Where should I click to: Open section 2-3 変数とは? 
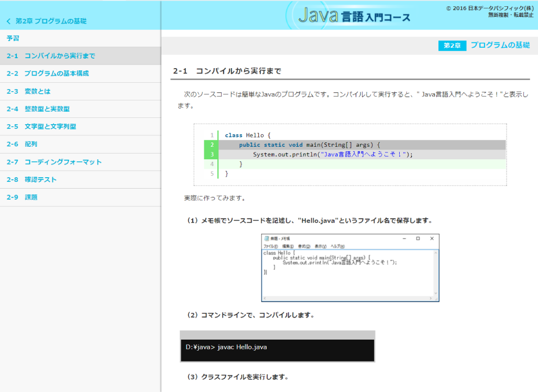[x=80, y=91]
